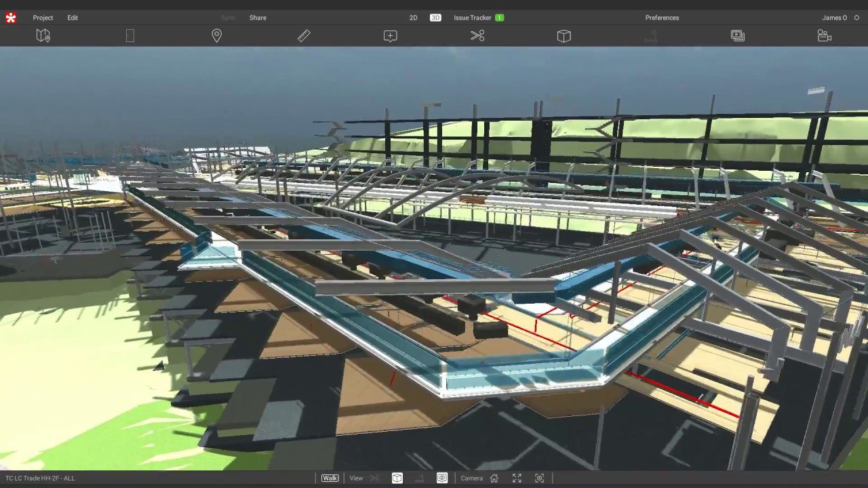Switch to 2D view mode
The height and width of the screenshot is (488, 868).
tap(413, 18)
